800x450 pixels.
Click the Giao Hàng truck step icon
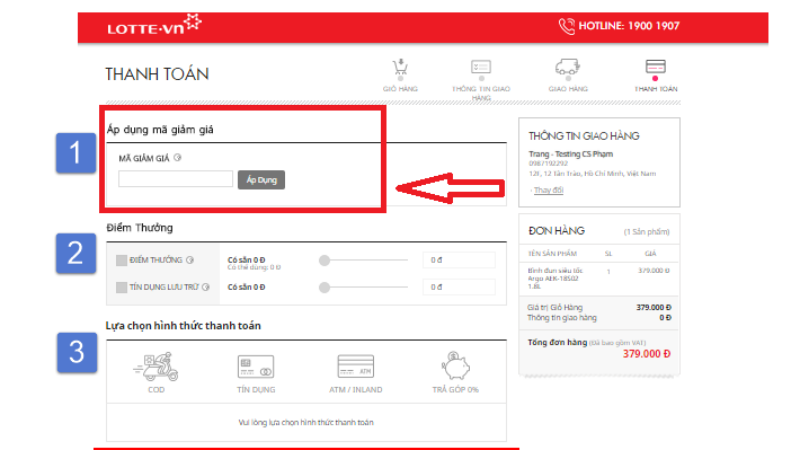[x=568, y=69]
